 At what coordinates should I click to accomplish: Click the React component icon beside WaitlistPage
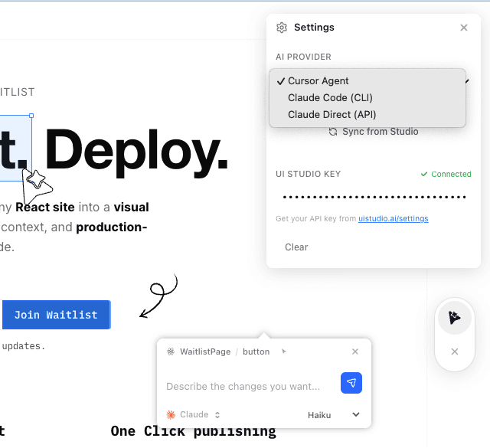171,352
